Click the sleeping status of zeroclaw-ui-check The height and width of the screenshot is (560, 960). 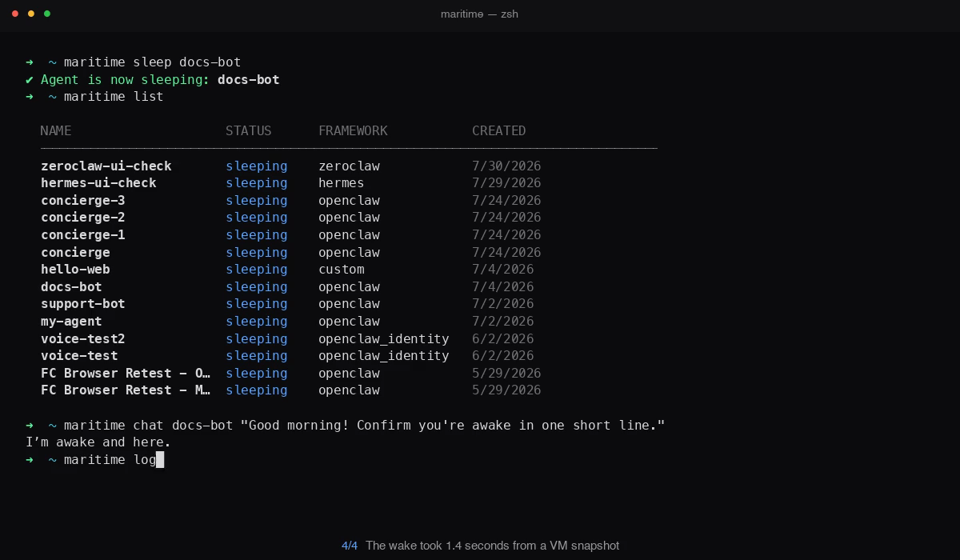[x=256, y=166]
